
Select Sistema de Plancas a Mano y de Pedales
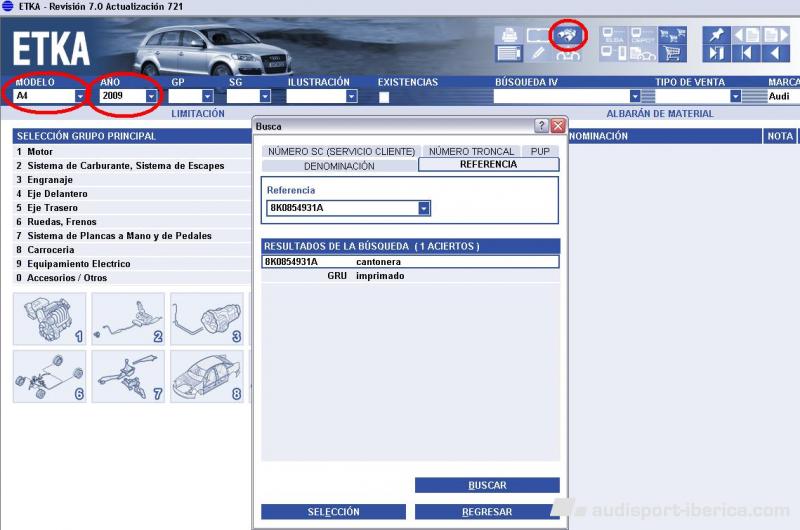[132, 236]
